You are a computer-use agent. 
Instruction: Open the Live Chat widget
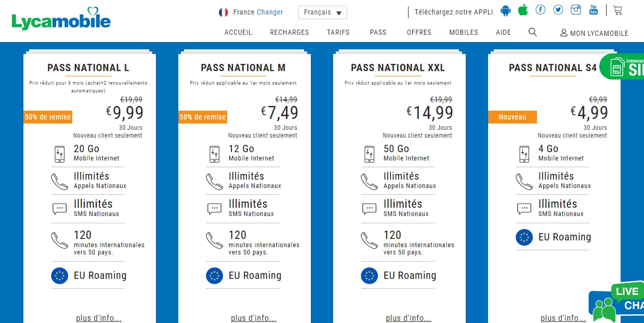tap(619, 302)
